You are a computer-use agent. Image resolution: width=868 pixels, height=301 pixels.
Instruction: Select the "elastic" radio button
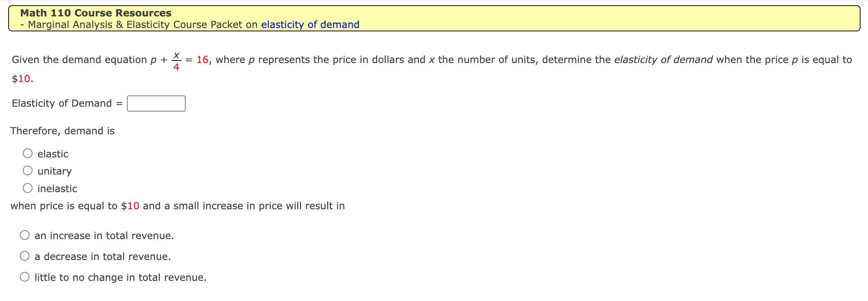28,153
